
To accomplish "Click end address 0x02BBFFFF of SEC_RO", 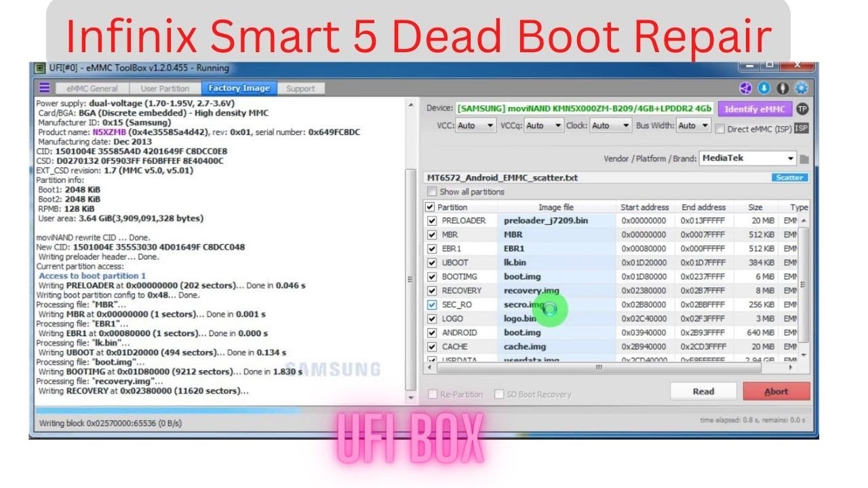I will tap(703, 305).
